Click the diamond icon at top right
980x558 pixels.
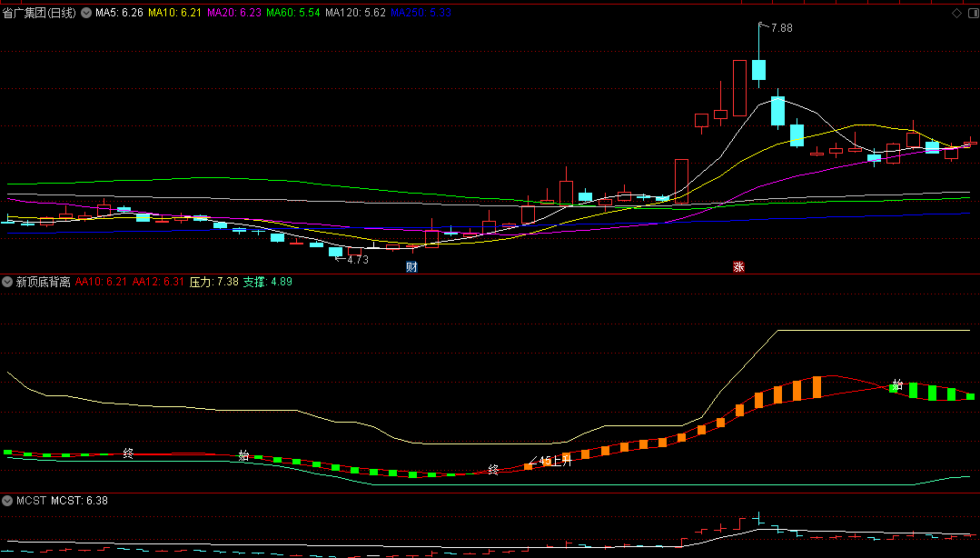coord(956,13)
